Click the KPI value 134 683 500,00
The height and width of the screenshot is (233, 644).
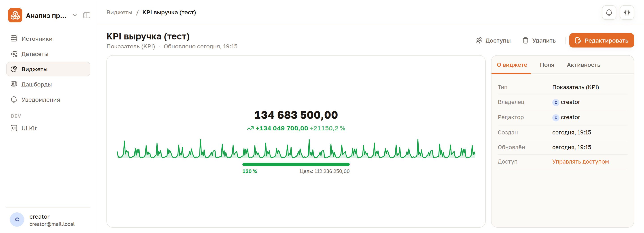click(296, 115)
